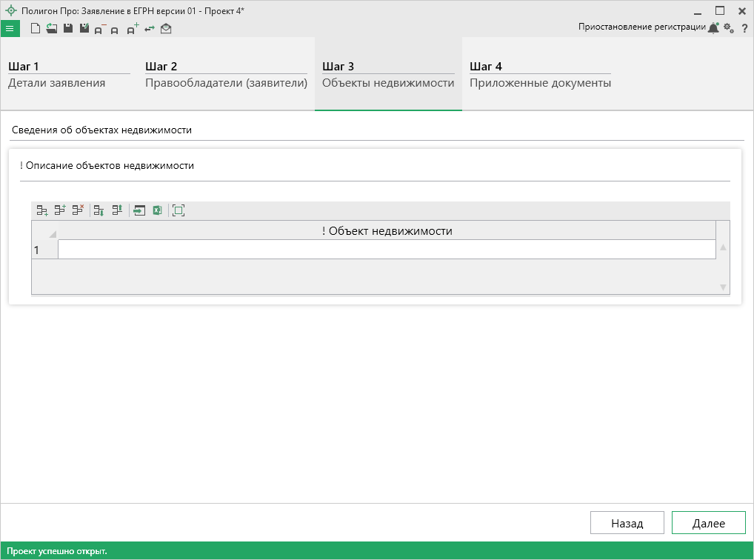Click the open project folder icon
This screenshot has width=754, height=560.
pos(51,28)
